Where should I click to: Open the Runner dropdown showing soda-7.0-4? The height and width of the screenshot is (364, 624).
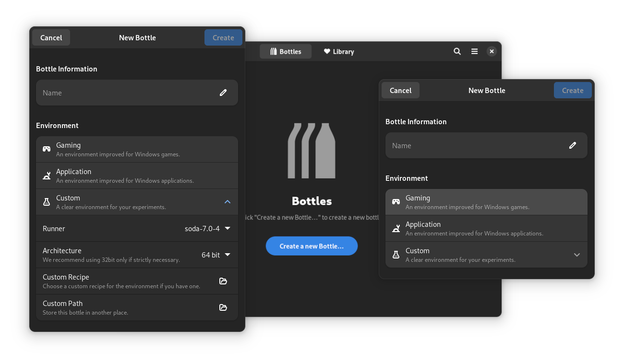206,228
